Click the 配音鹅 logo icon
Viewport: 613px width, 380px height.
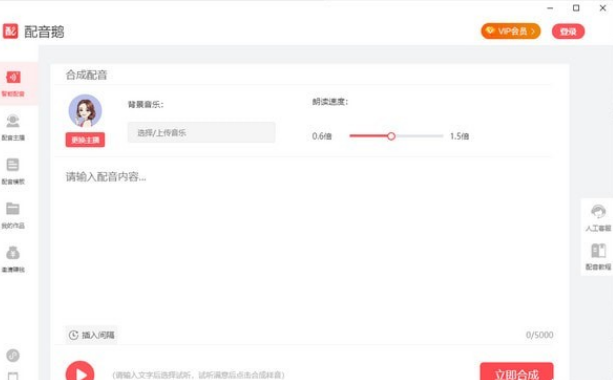[10, 31]
